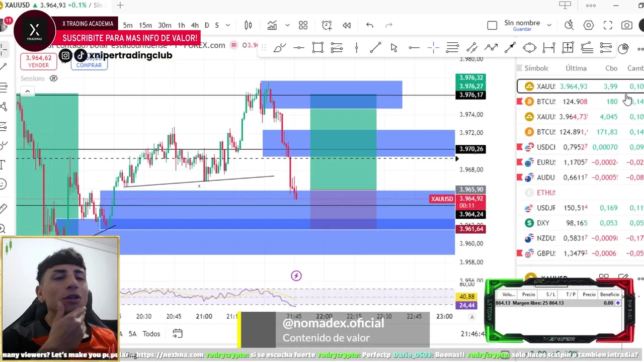Click plus icon in Margen libre row
Image resolution: width=644 pixels, height=362 pixels.
618,303
